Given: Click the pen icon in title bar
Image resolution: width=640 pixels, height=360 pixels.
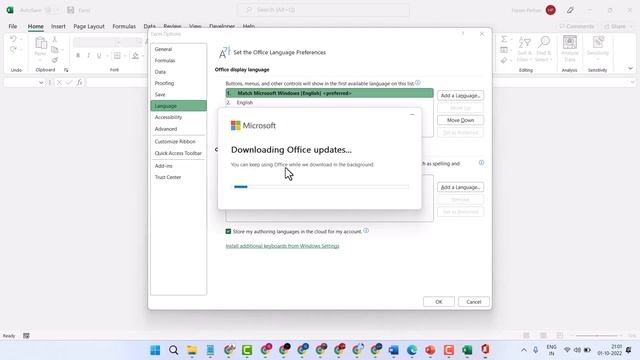Looking at the screenshot, I should click(570, 10).
